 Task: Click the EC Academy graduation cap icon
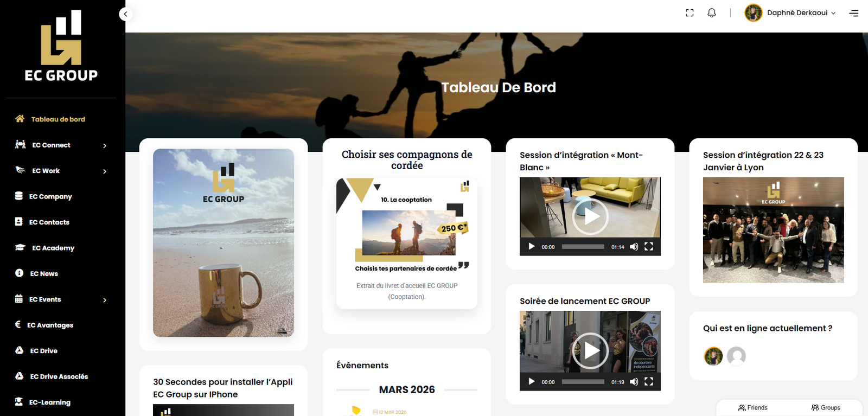tap(21, 247)
